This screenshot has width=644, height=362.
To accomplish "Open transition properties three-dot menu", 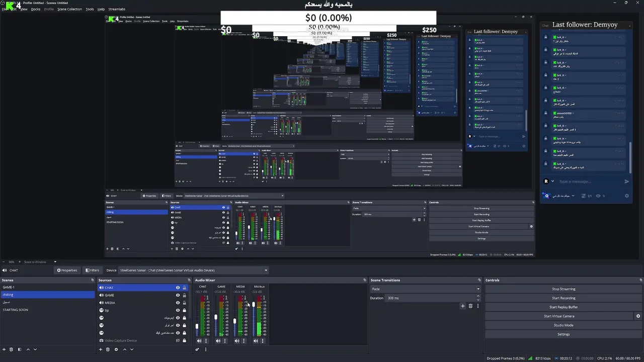I will point(478,306).
